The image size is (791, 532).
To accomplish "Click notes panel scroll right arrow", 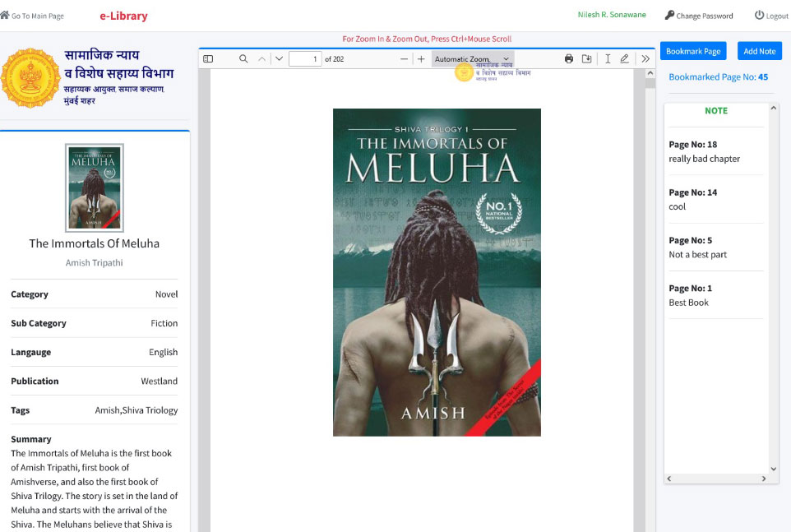I will (764, 479).
